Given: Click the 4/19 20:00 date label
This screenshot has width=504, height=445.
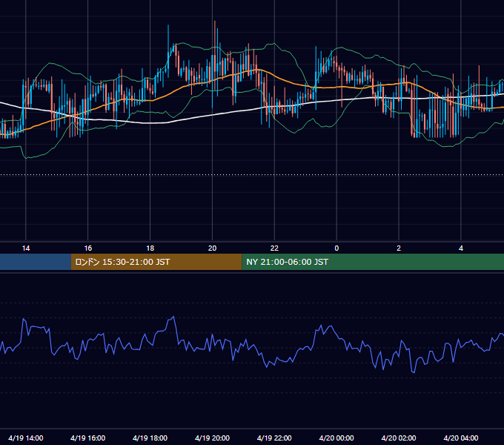Looking at the screenshot, I should [x=212, y=438].
